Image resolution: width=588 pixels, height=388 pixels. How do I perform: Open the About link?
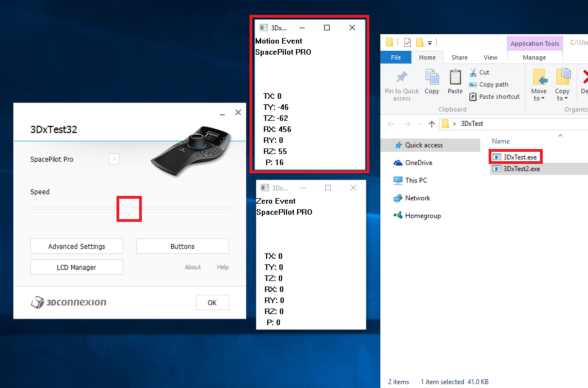coord(193,267)
